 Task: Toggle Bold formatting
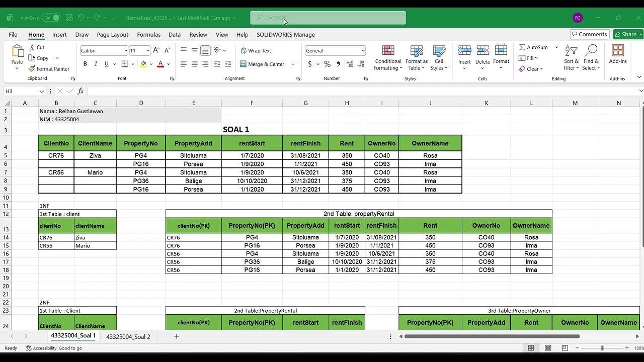tap(85, 64)
